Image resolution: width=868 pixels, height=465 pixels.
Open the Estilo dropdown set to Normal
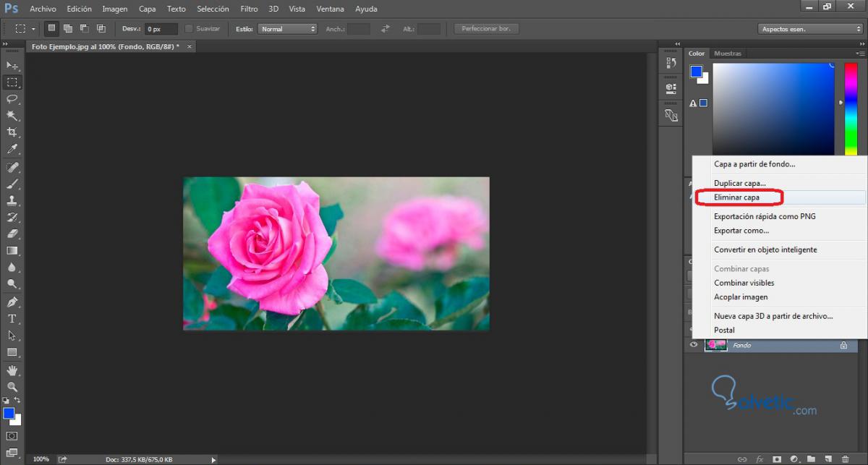(287, 29)
